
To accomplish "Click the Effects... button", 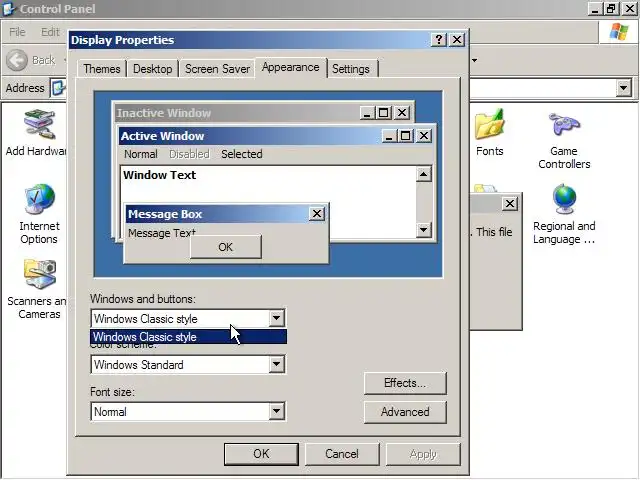I will [405, 383].
